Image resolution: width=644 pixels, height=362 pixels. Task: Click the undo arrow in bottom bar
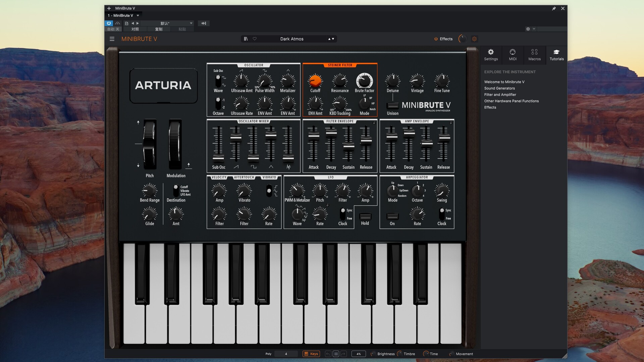pos(328,354)
